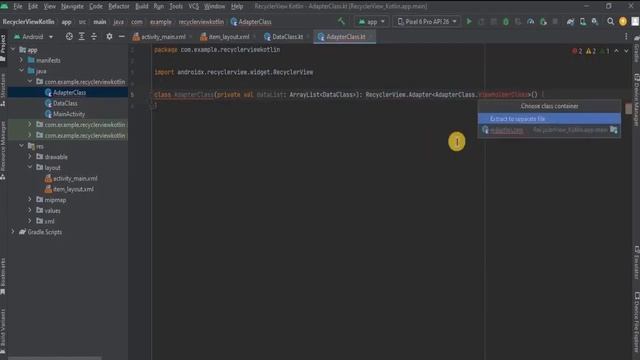Click Sync Project with Gradle Files icon

570,22
